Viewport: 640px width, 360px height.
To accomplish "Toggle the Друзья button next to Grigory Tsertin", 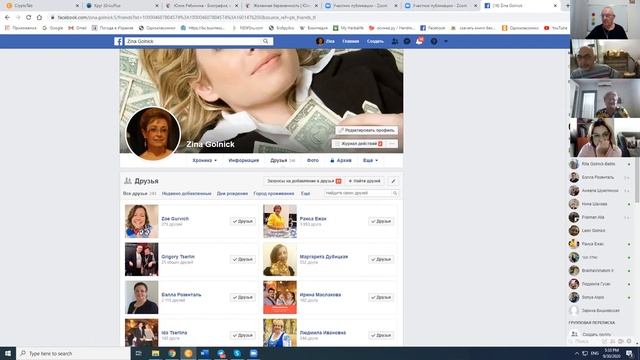I will click(243, 259).
